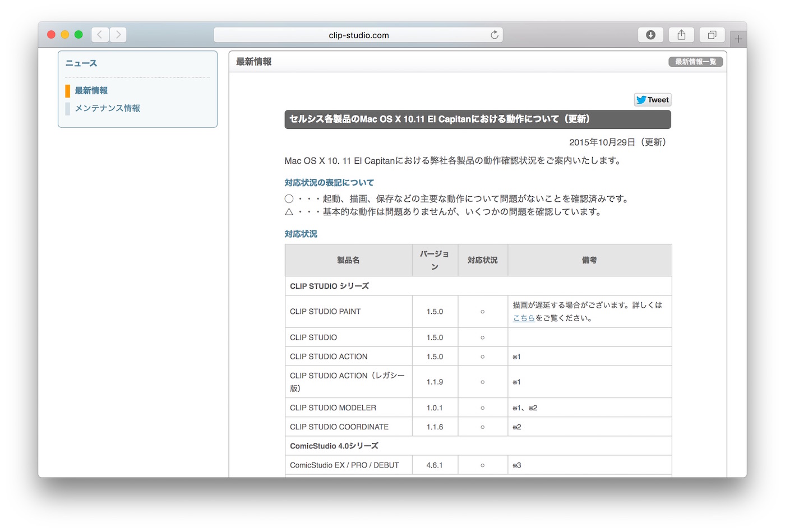Click the intro sentence about Mac OS X 10.11
Screen dimensions: 785x532
(x=453, y=161)
